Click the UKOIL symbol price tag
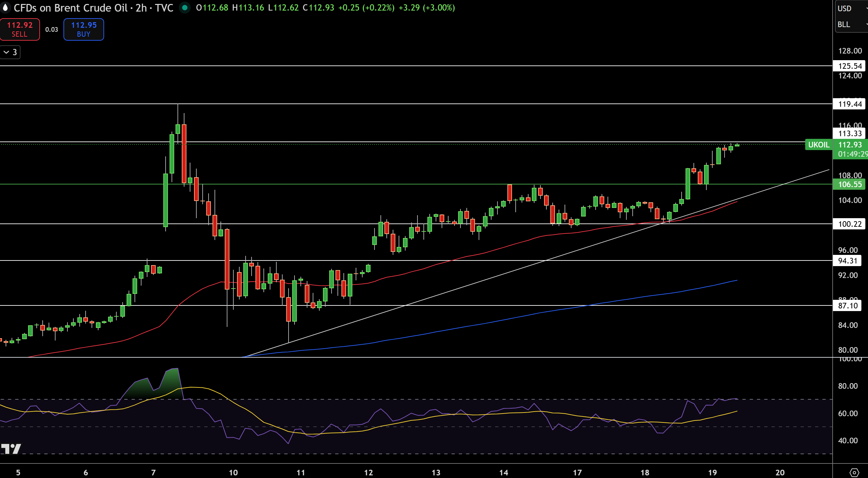868x478 pixels. (818, 144)
